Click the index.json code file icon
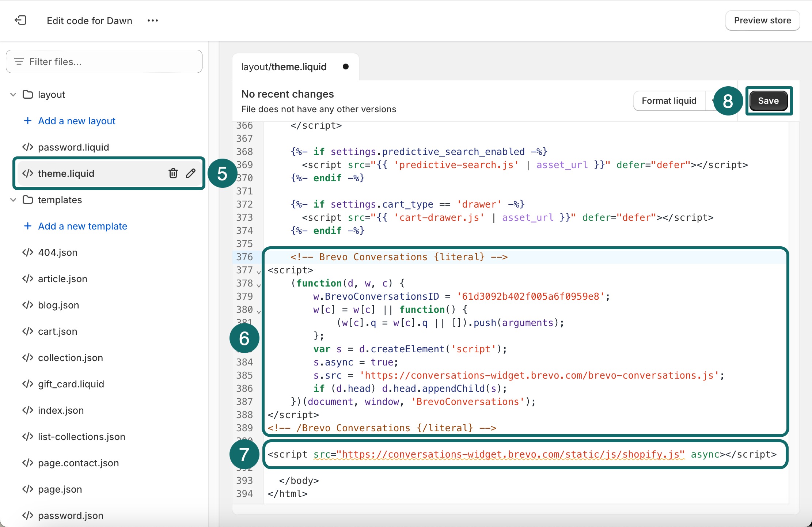812x527 pixels. coord(28,410)
